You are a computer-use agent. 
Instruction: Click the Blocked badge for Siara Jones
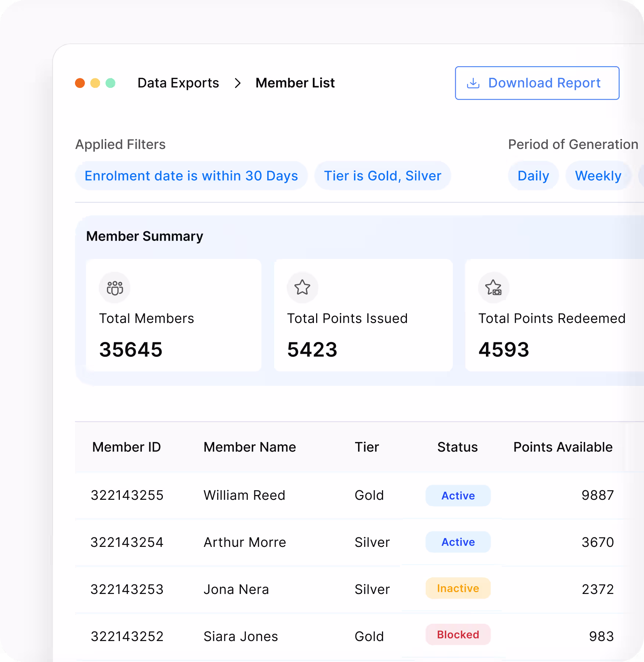click(x=458, y=635)
